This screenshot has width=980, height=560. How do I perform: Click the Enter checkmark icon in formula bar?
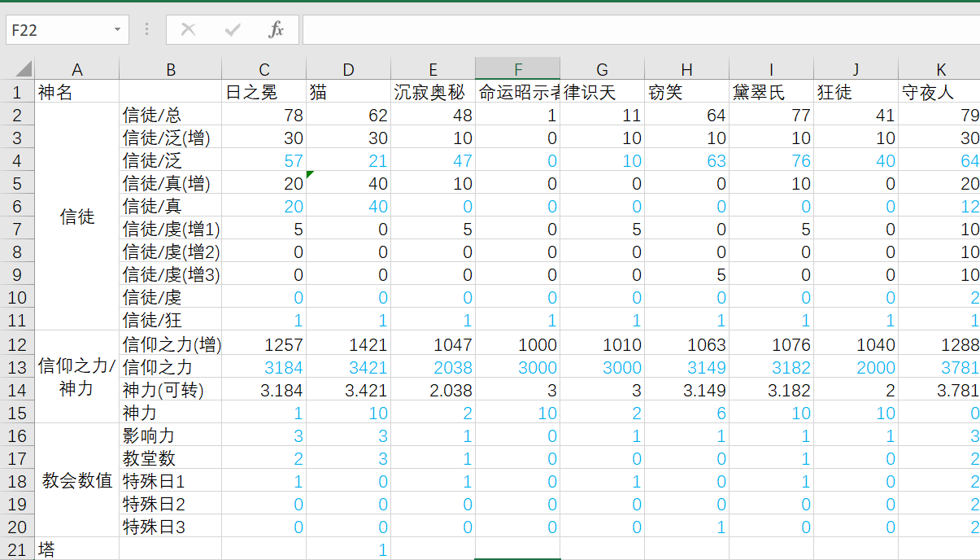coord(233,30)
